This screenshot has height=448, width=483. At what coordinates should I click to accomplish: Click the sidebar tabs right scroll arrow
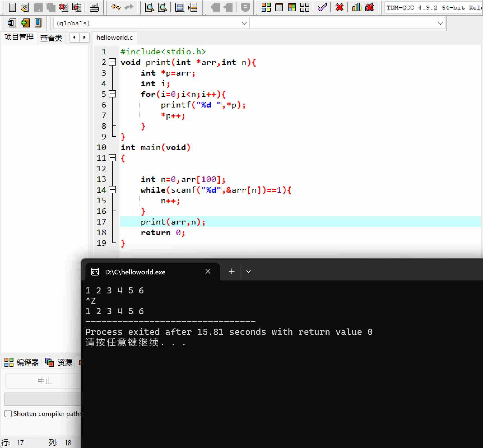84,37
